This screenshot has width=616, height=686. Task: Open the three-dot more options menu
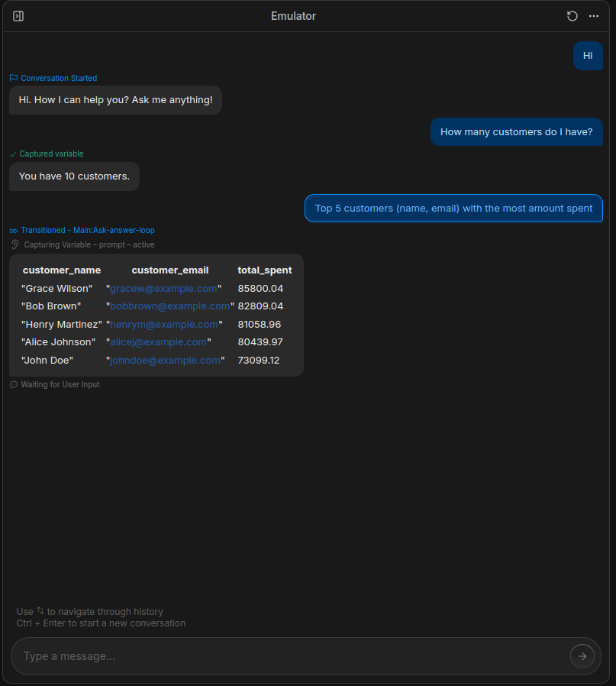click(x=594, y=16)
